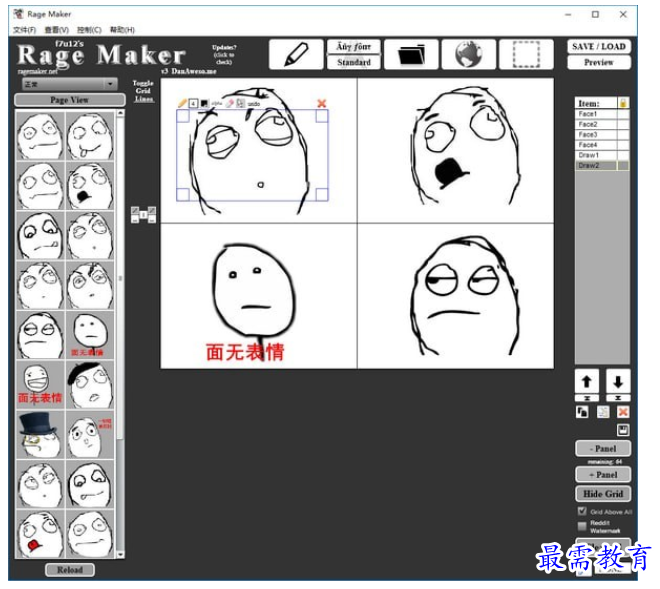Viewport: 660px width, 589px height.
Task: Click SAVE / LOAD button
Action: click(599, 47)
